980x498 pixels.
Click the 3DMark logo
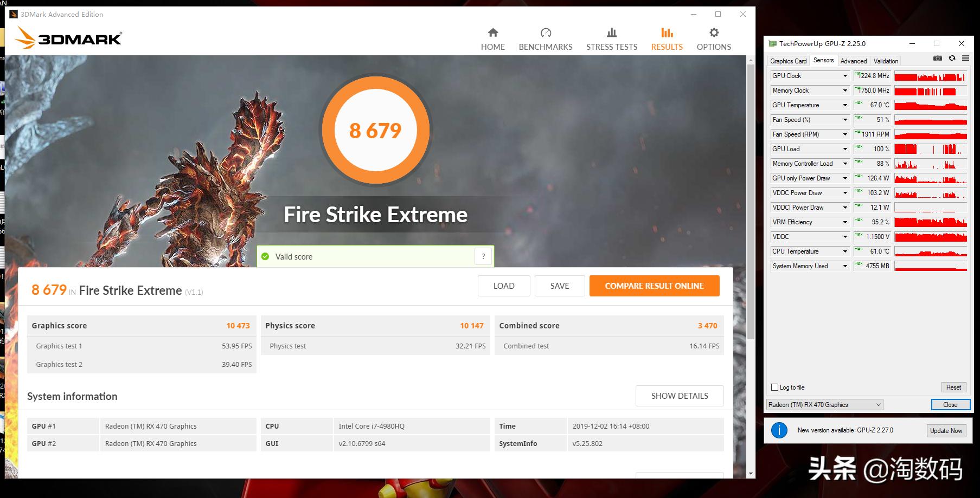[68, 37]
